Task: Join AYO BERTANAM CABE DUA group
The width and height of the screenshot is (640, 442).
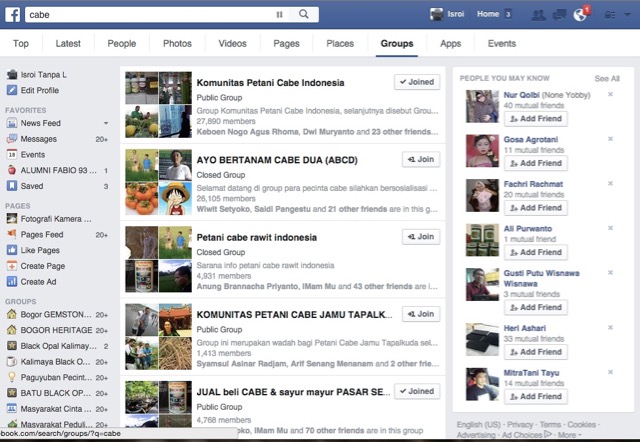Action: (420, 159)
